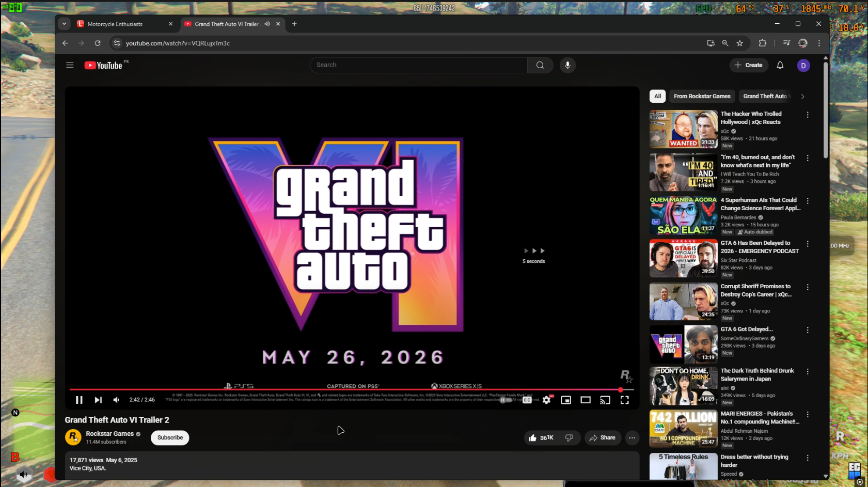Select the Grand Theft Auto filter chip
Screen dimensions: 868x487
[x=766, y=96]
